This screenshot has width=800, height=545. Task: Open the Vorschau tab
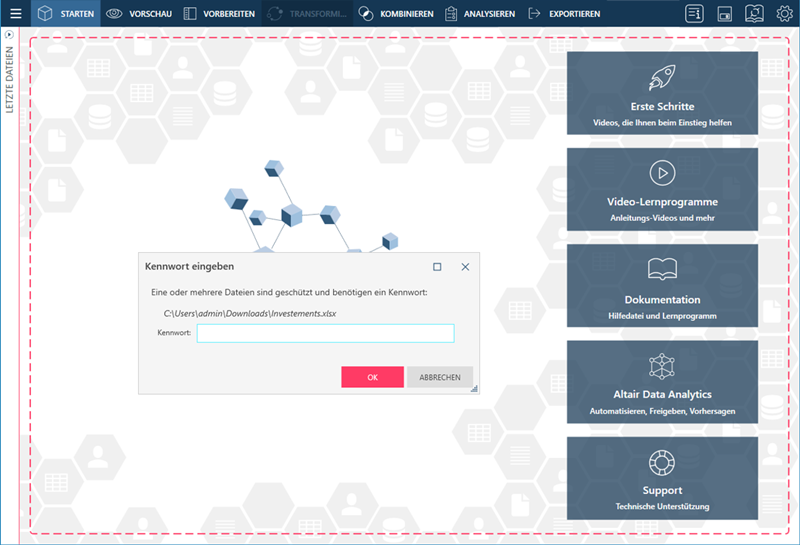(x=139, y=13)
